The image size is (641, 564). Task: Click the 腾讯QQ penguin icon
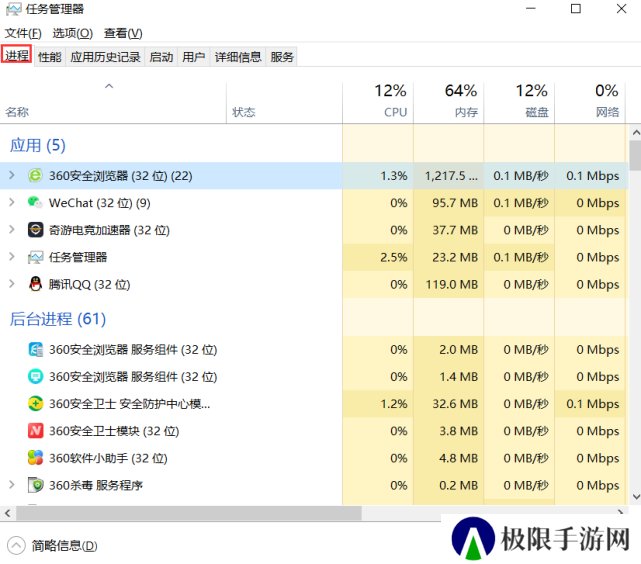(35, 284)
